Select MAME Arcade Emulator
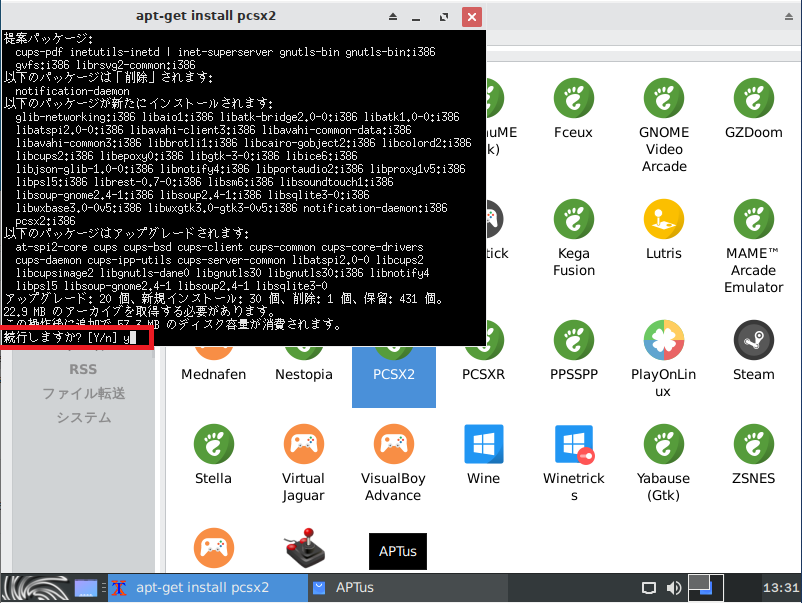The height and width of the screenshot is (603, 802). click(x=753, y=219)
